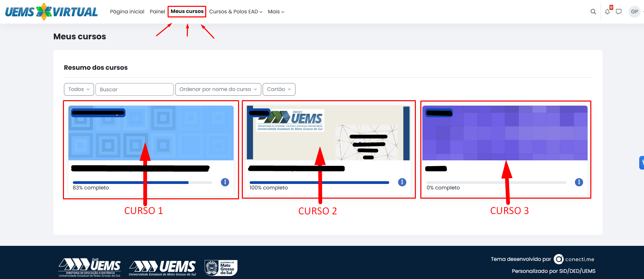Expand the Cartão view dropdown
Viewport: 644px width, 279px height.
coord(279,89)
